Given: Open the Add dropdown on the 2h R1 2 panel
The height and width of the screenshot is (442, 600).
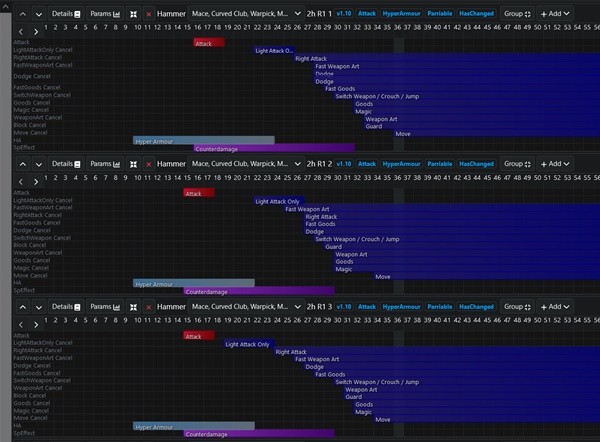Looking at the screenshot, I should [553, 163].
